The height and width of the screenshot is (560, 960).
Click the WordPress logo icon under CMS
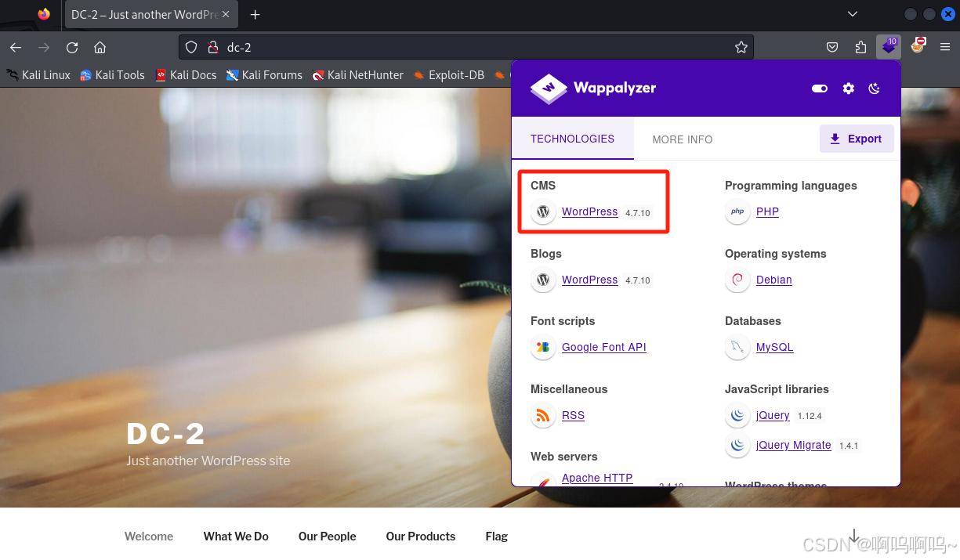543,211
